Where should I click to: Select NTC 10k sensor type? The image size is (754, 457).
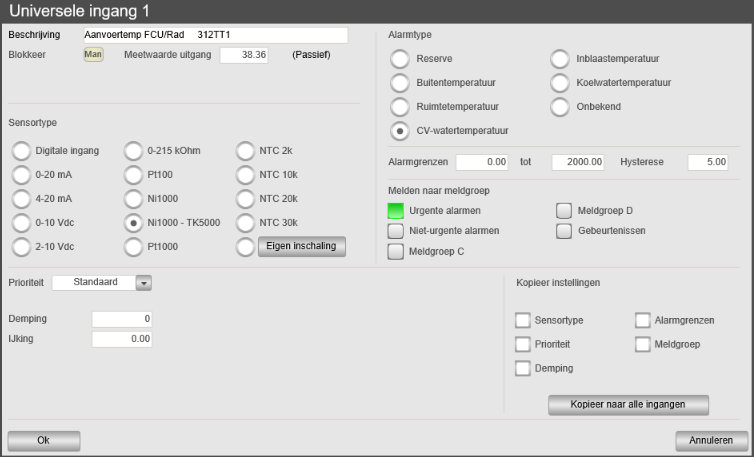[246, 174]
